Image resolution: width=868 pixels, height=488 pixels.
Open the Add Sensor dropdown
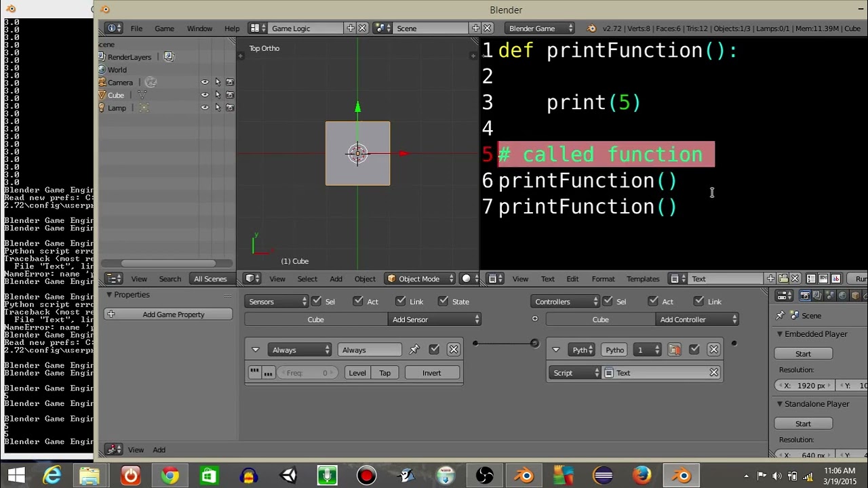435,319
